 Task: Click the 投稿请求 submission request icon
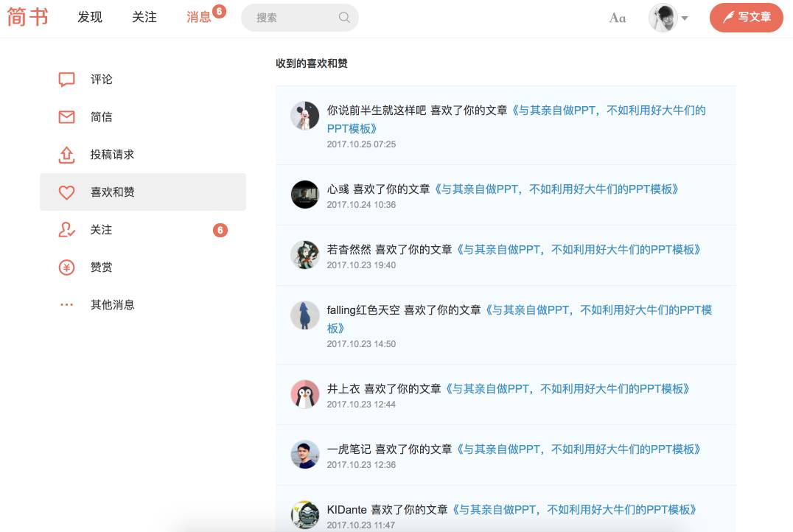tap(66, 155)
